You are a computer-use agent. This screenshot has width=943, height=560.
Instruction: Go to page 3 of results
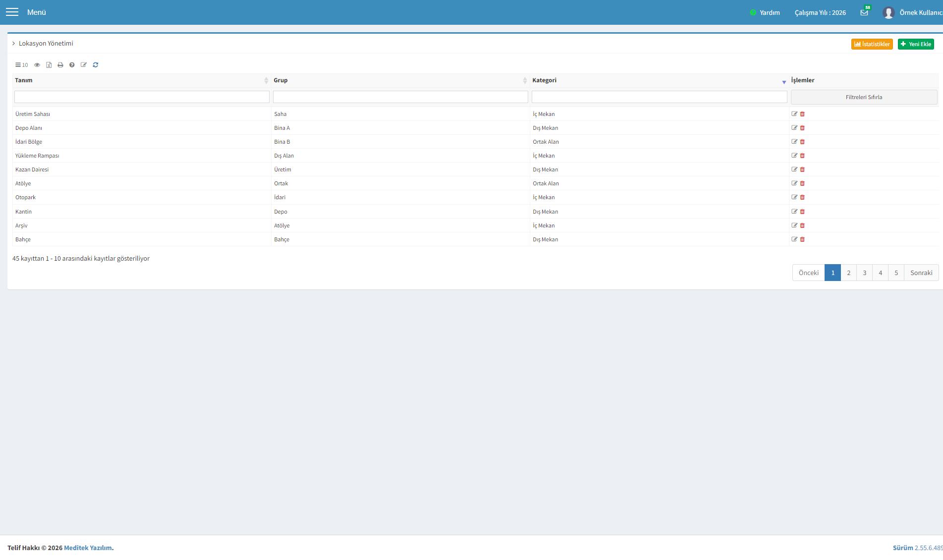point(865,273)
